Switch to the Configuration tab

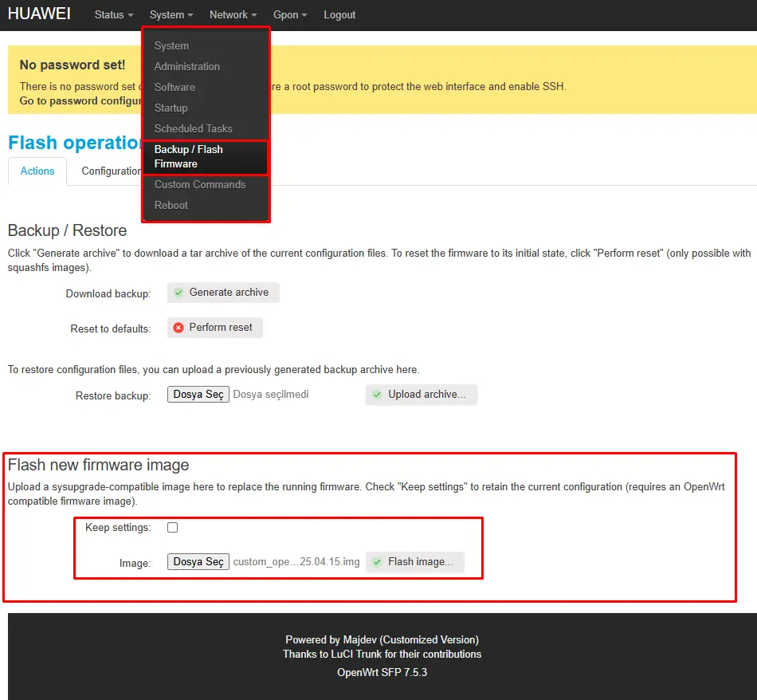pyautogui.click(x=111, y=171)
